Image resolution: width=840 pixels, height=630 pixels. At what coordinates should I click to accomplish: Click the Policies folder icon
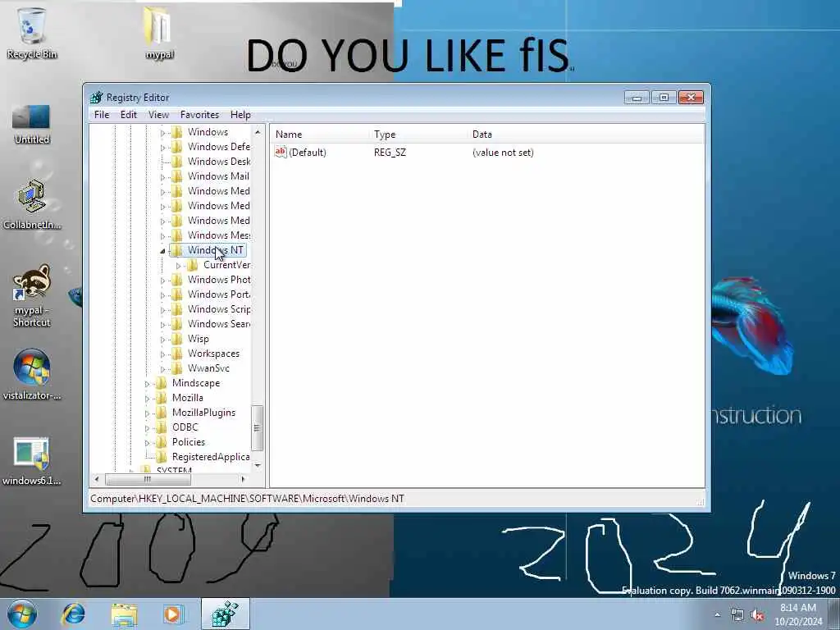pos(161,442)
